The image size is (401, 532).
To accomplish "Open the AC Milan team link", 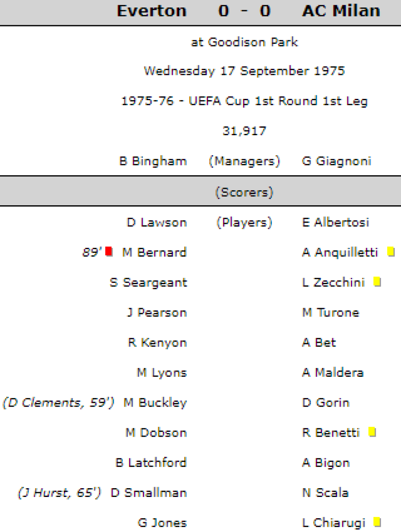I will (x=341, y=11).
